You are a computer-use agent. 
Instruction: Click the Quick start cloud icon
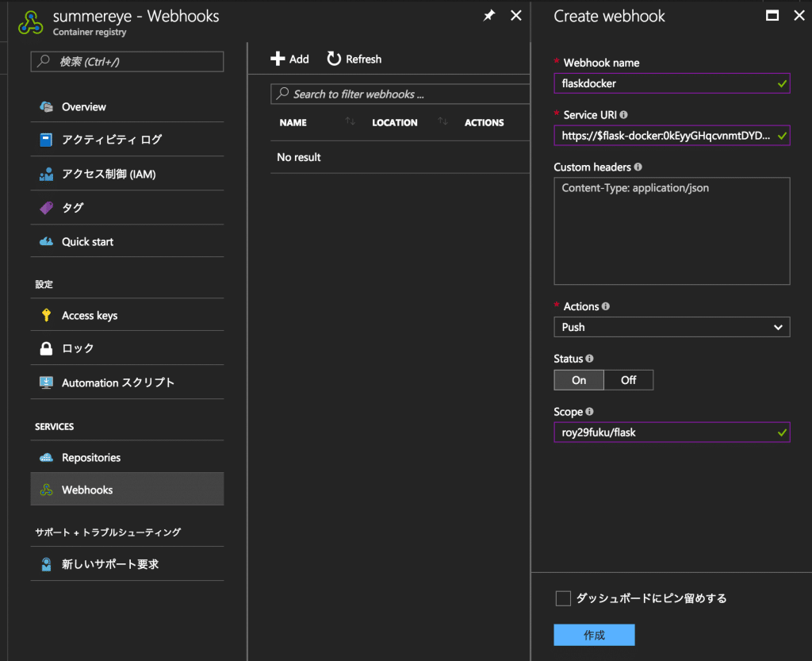tap(46, 241)
